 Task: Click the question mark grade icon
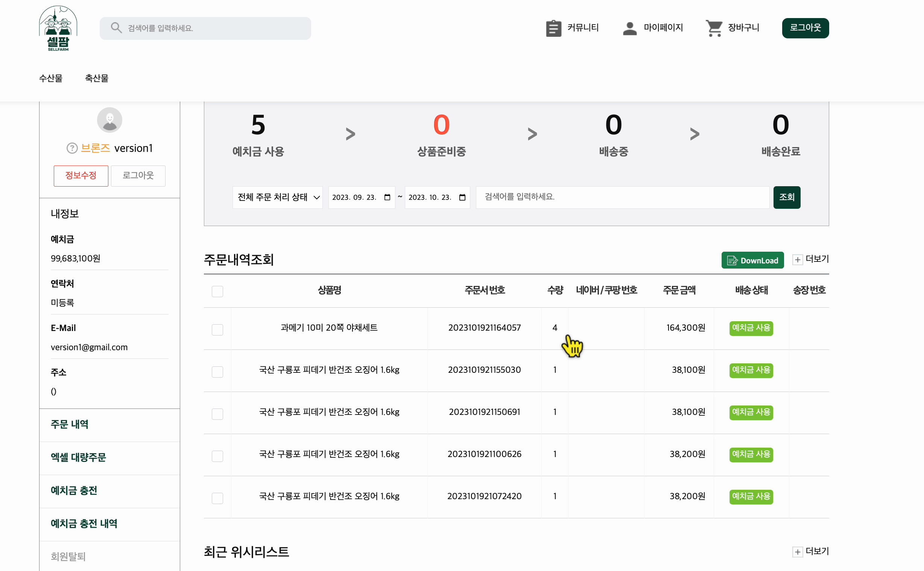pos(72,149)
